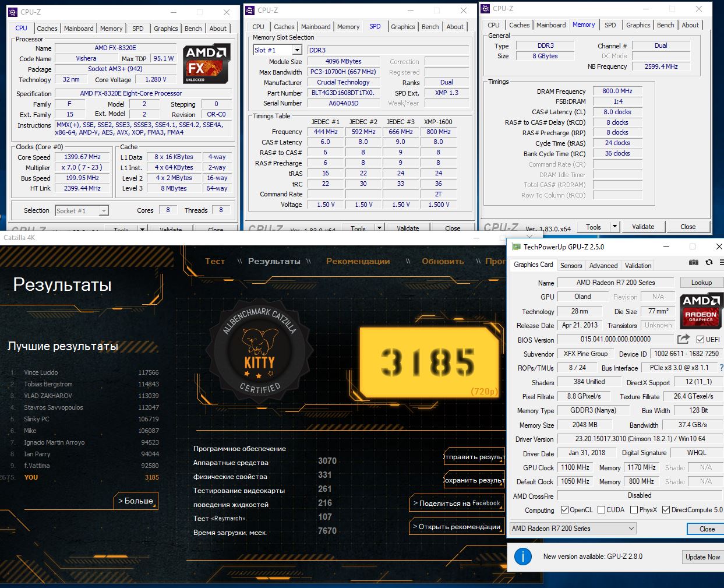This screenshot has width=724, height=588.
Task: Open the GPU-Z hamburger menu icon
Action: click(x=722, y=262)
